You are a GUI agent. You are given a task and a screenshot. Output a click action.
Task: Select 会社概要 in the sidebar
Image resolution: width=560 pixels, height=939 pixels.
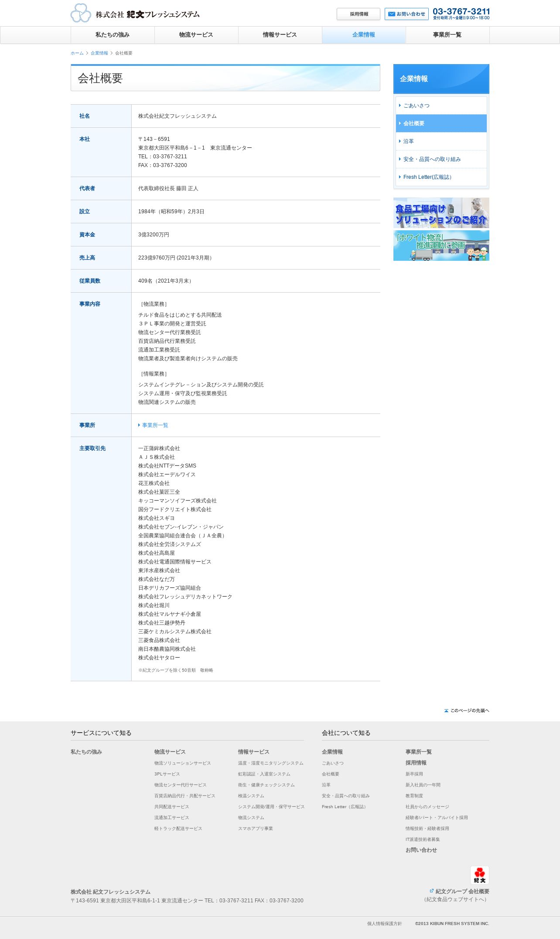[441, 123]
